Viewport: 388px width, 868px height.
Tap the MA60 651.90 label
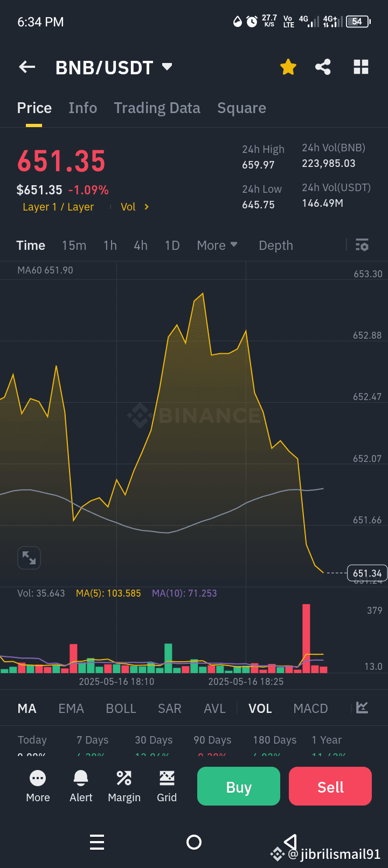(45, 270)
